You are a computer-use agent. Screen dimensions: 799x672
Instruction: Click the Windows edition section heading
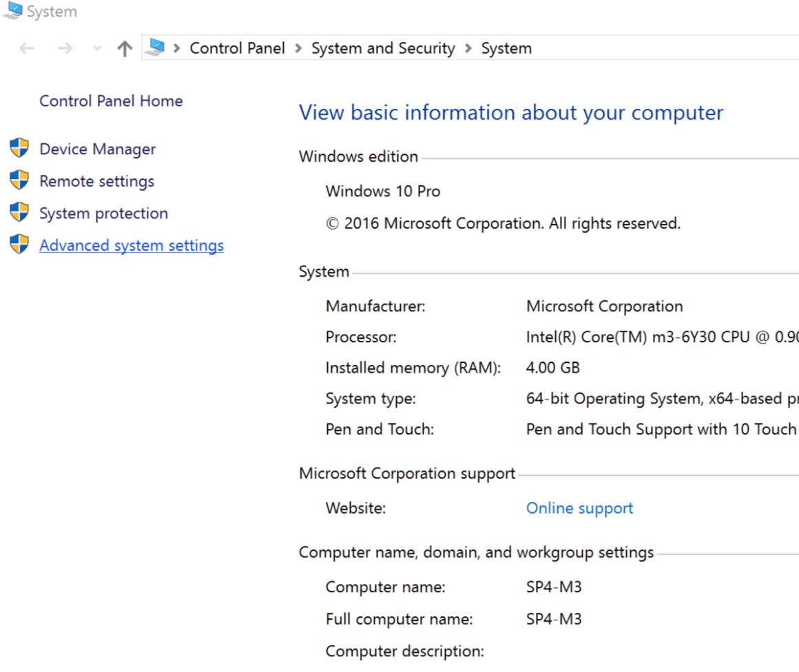click(358, 156)
